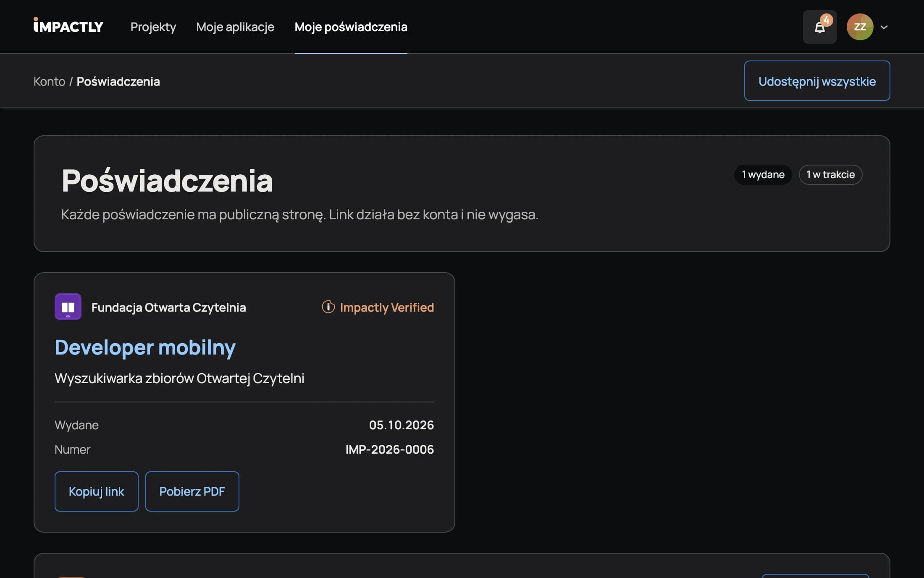Click the Wyszukiwarka zbiorów Otwartej Czytelni text

179,378
